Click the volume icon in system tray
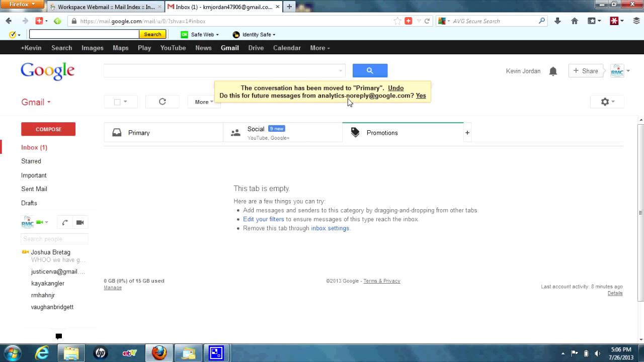644x362 pixels. point(597,353)
